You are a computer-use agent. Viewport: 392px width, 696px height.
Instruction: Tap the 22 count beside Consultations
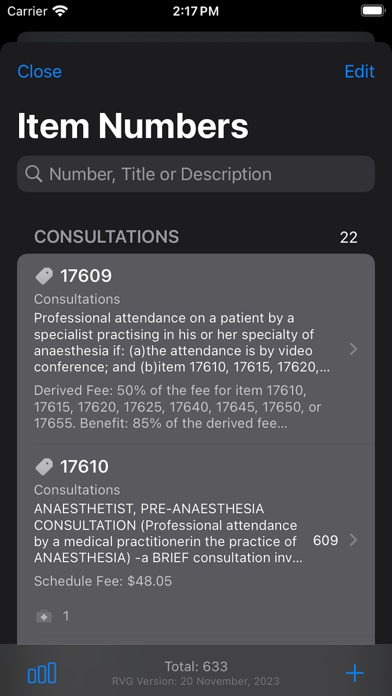[x=348, y=237]
